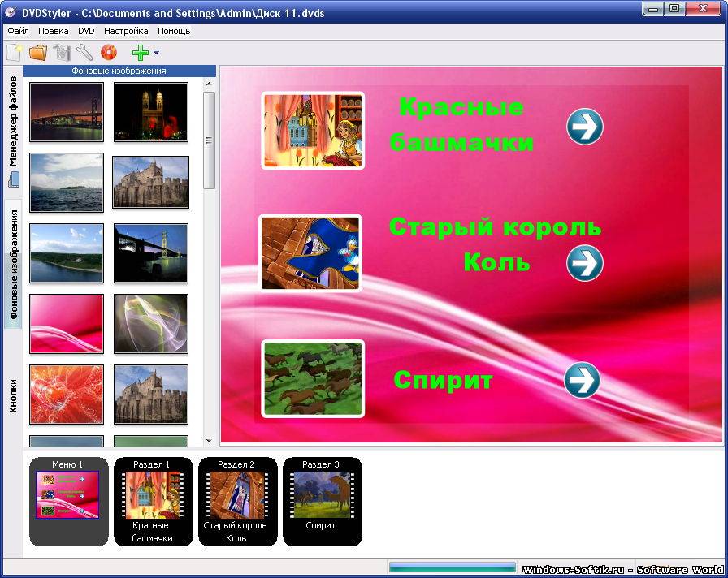This screenshot has width=728, height=578.
Task: Pick the night suspension bridge background thumbnail
Action: (x=67, y=112)
